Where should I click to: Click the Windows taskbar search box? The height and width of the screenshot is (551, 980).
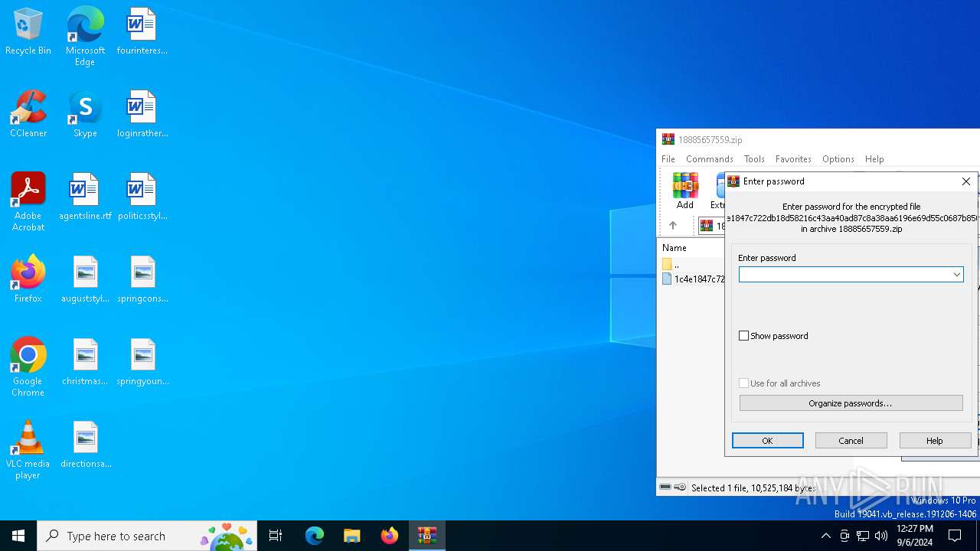(x=147, y=536)
